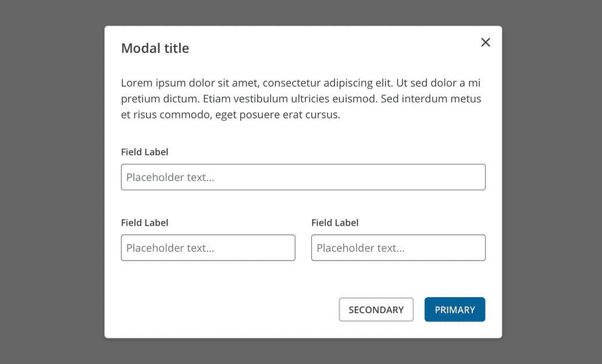Select Field Label above the bottom-left input
The height and width of the screenshot is (364, 602).
pos(144,223)
